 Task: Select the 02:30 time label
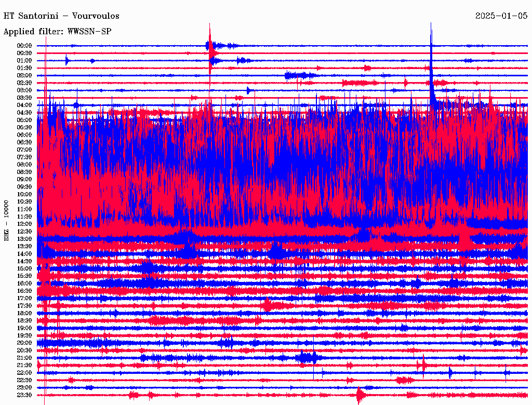pyautogui.click(x=24, y=83)
